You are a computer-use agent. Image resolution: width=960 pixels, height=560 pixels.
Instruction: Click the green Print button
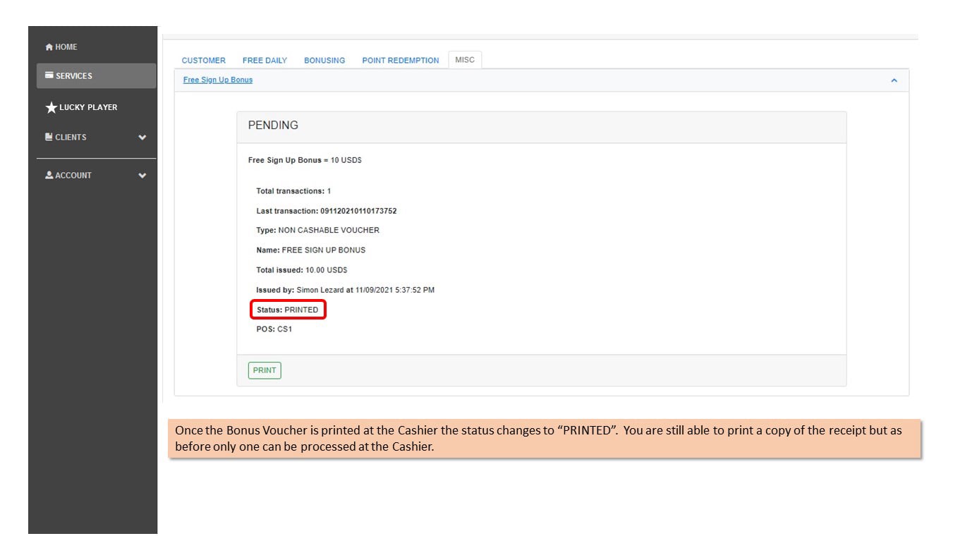point(265,370)
